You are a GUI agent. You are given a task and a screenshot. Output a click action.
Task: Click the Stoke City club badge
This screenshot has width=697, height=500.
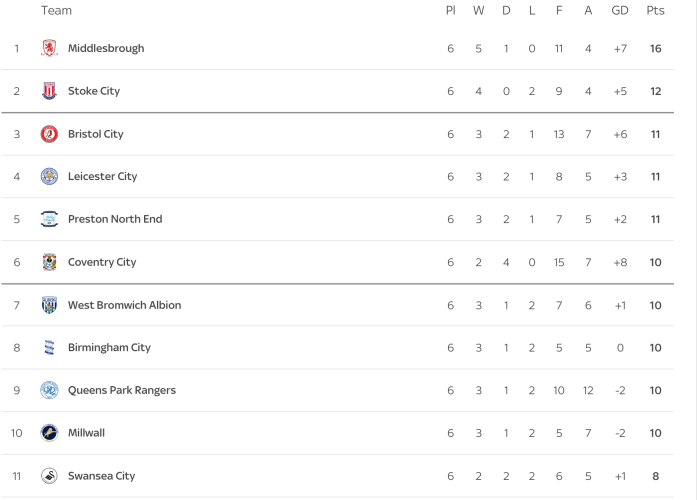[x=49, y=91]
